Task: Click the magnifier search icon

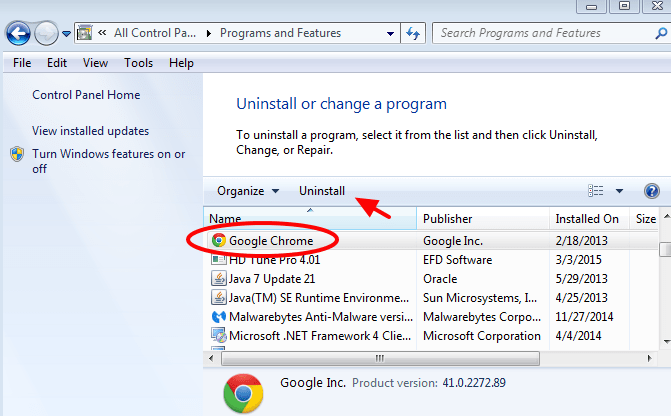Action: [x=661, y=33]
